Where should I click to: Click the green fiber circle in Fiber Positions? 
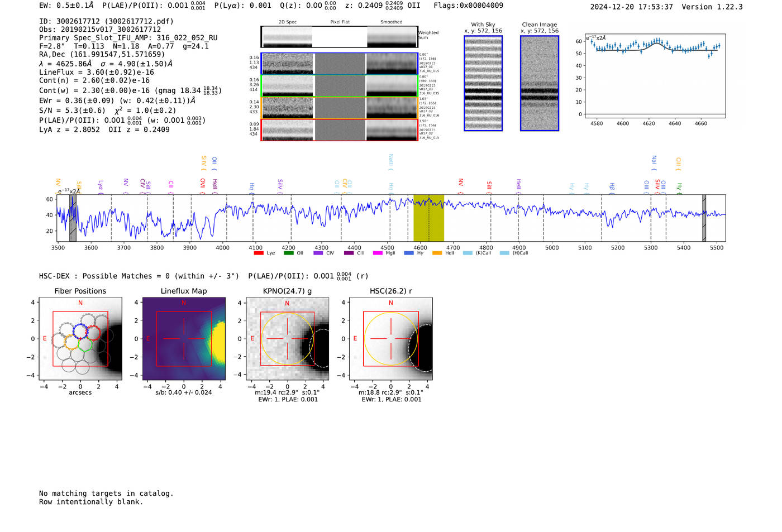click(x=85, y=344)
